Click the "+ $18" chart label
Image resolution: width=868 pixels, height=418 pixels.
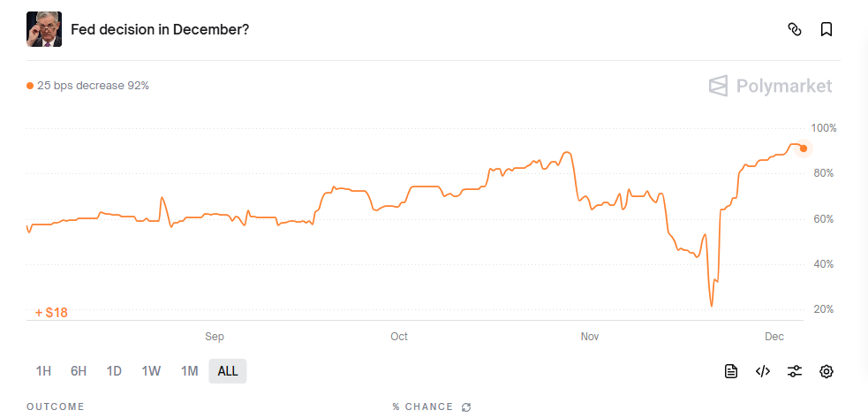51,312
